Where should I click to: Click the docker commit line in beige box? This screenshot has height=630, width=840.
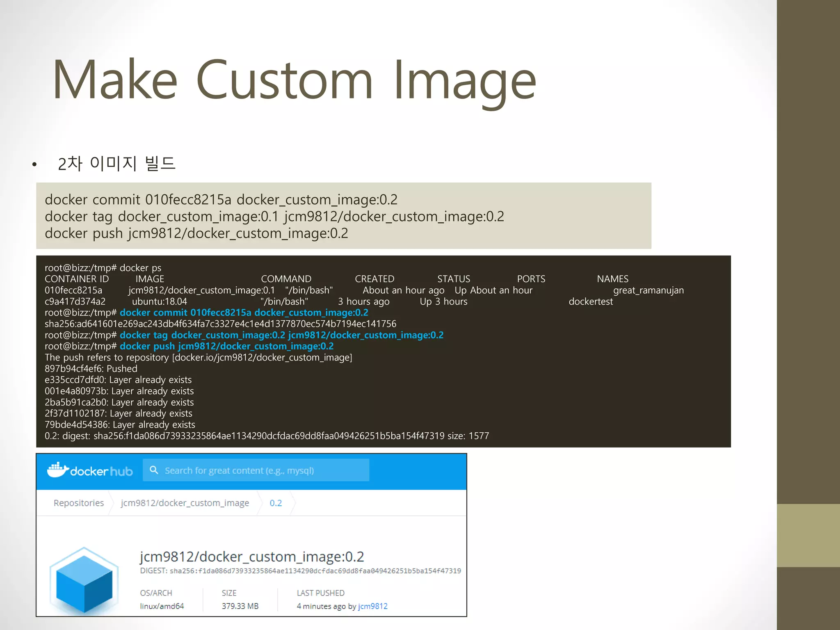(x=221, y=200)
